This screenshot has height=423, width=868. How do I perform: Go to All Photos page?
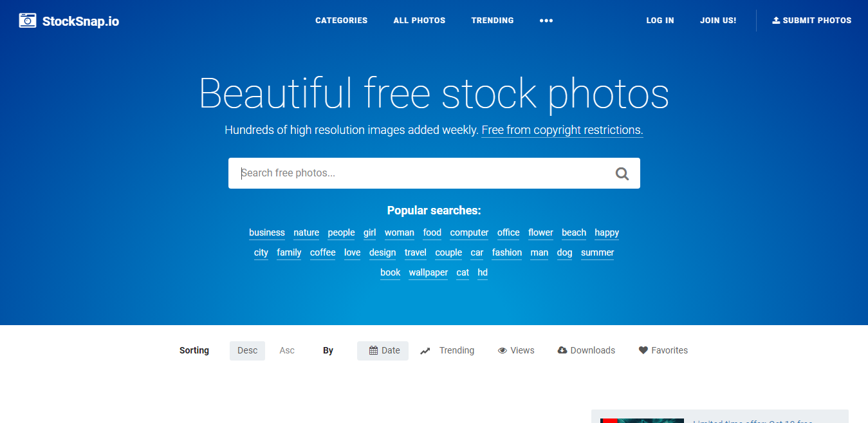tap(420, 21)
